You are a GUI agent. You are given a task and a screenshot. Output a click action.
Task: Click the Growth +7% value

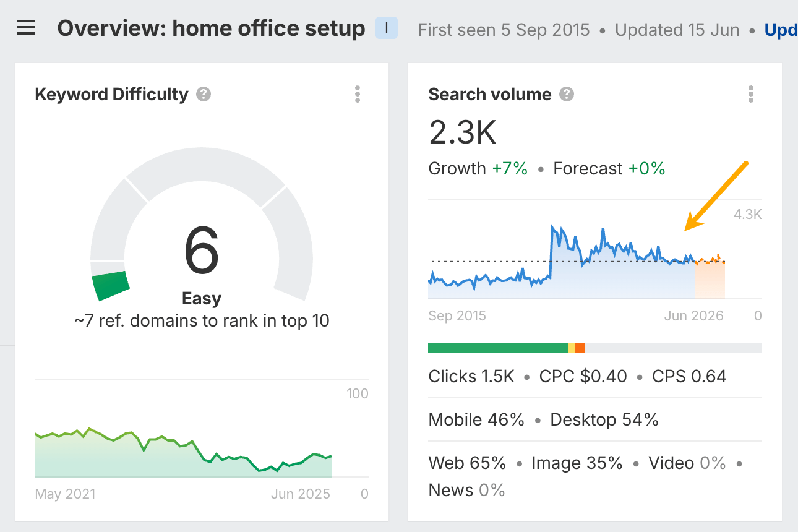pyautogui.click(x=510, y=168)
